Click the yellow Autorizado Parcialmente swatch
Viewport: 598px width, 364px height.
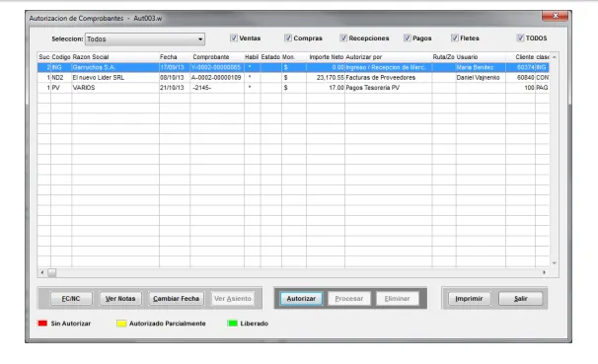click(x=121, y=324)
